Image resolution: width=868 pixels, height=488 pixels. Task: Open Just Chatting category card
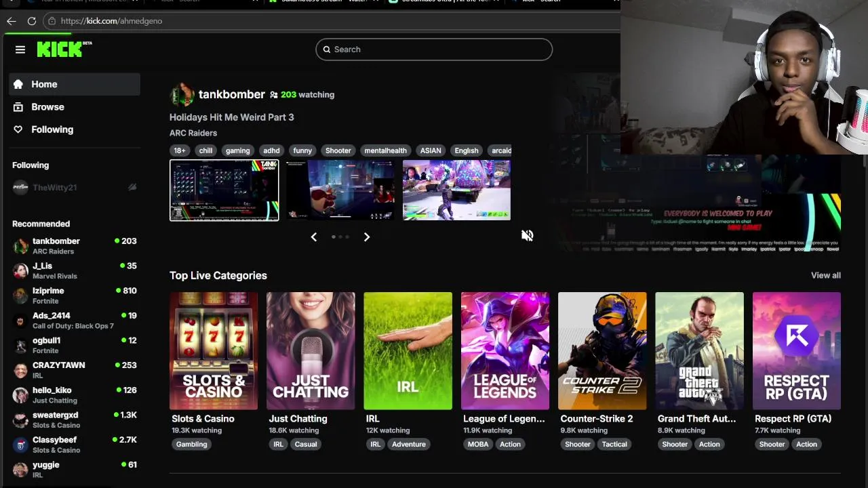(x=311, y=351)
